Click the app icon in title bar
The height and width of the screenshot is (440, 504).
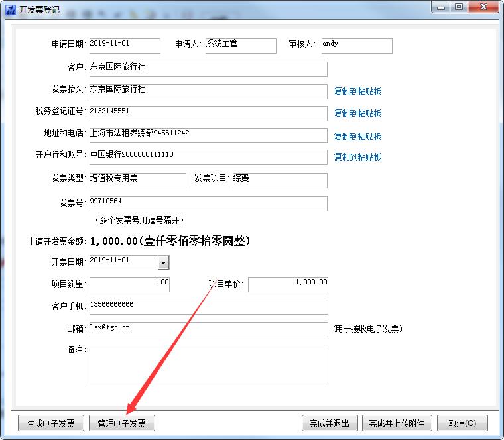click(x=10, y=9)
